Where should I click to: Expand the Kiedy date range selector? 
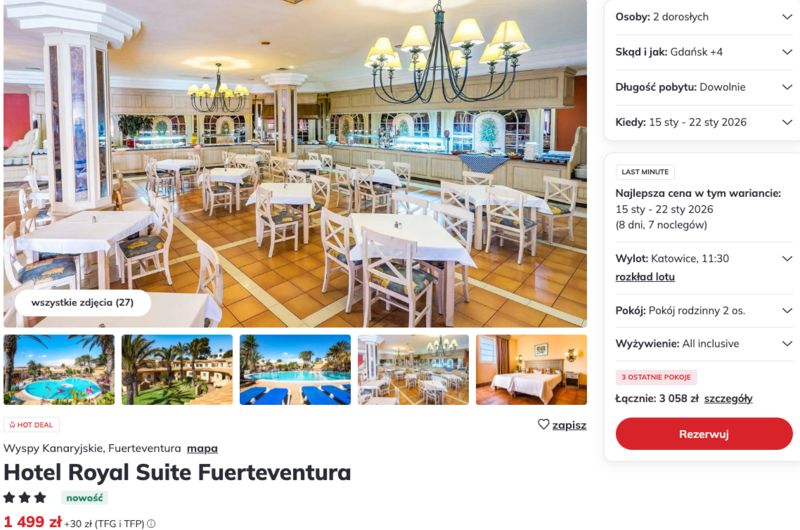pyautogui.click(x=704, y=122)
